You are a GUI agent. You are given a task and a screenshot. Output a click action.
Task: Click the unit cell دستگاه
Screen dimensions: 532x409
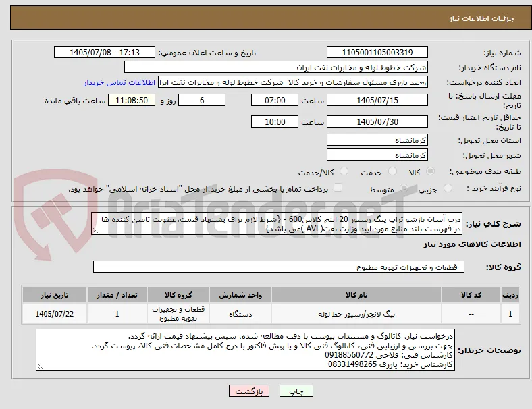[240, 314]
